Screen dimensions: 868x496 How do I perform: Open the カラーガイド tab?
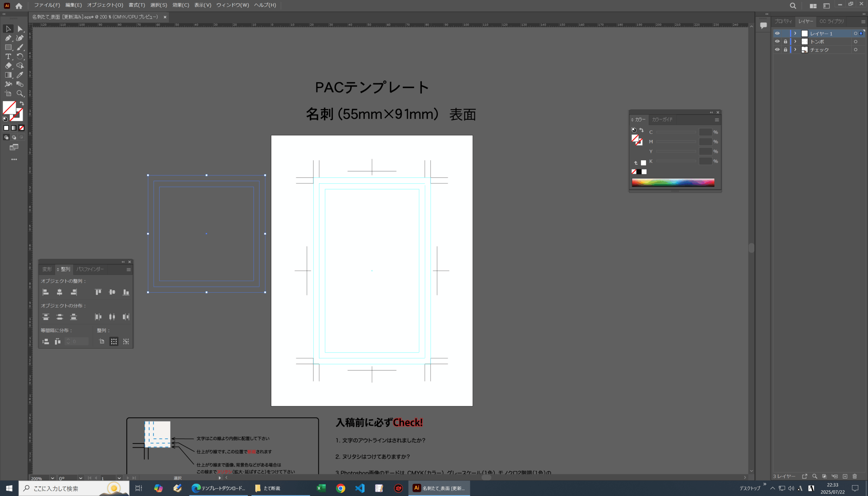662,120
